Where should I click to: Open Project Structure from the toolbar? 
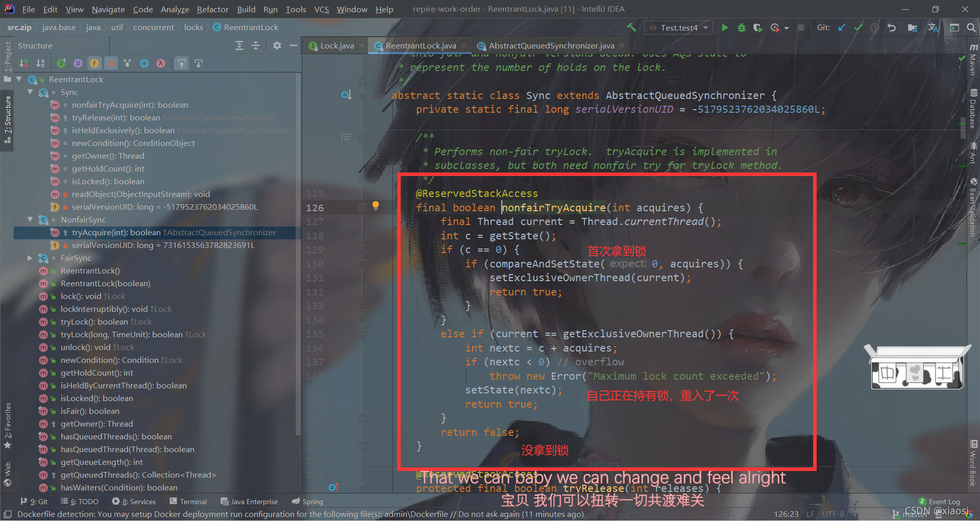coord(913,28)
